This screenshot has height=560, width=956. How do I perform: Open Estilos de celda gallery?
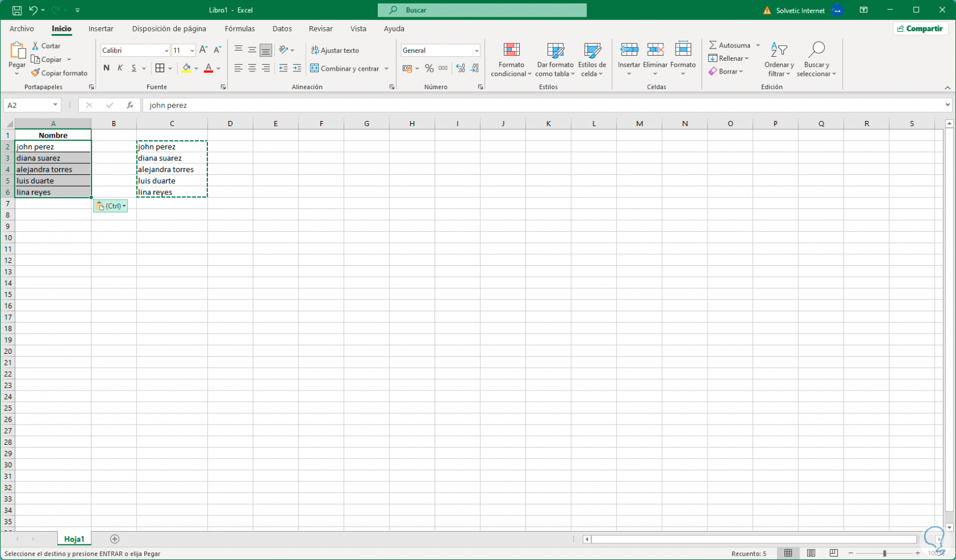point(592,60)
